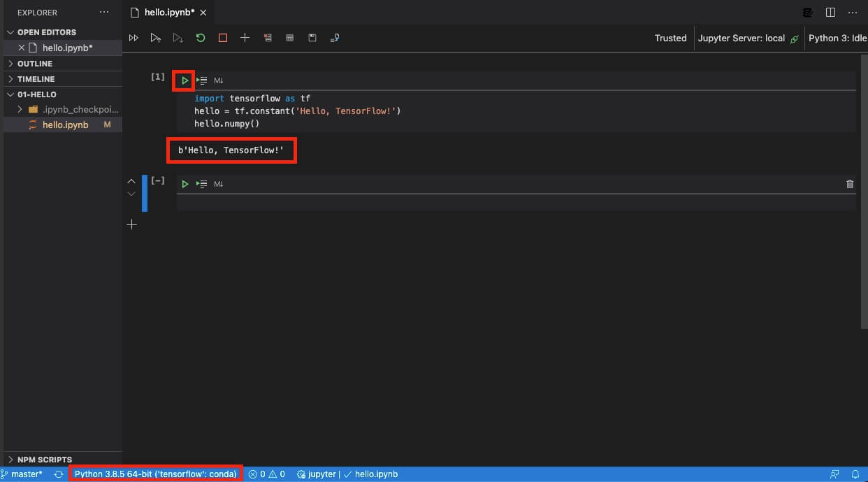Run the empty second cell
This screenshot has height=482, width=868.
185,184
